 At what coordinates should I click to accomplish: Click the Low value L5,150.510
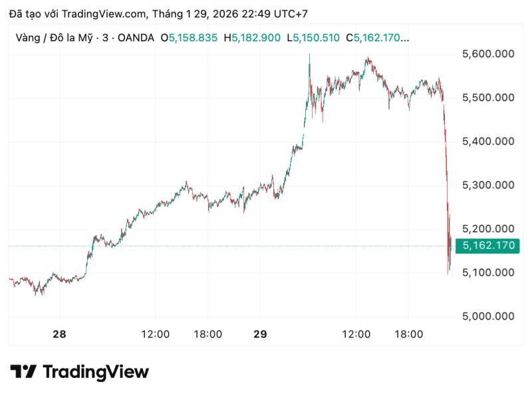tap(313, 38)
